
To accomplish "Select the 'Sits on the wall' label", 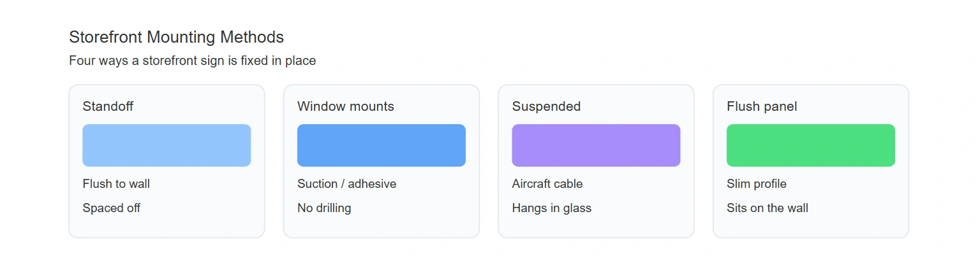I will 768,208.
